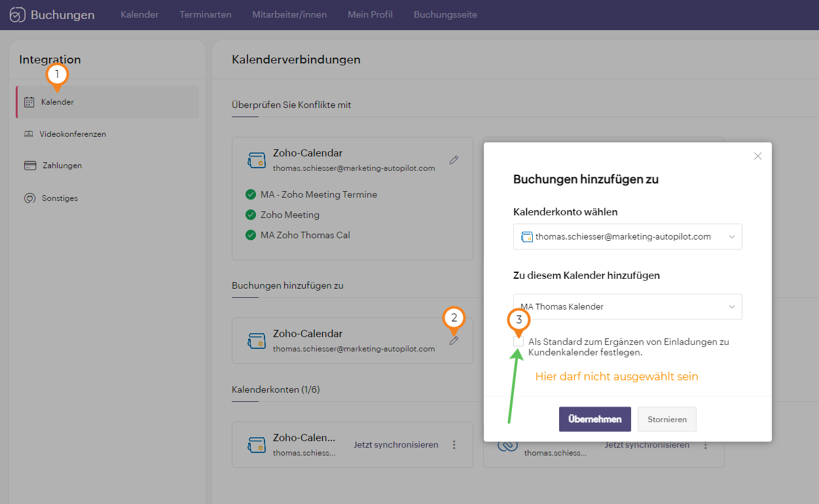Click the Sonstiges sidebar icon

[29, 198]
